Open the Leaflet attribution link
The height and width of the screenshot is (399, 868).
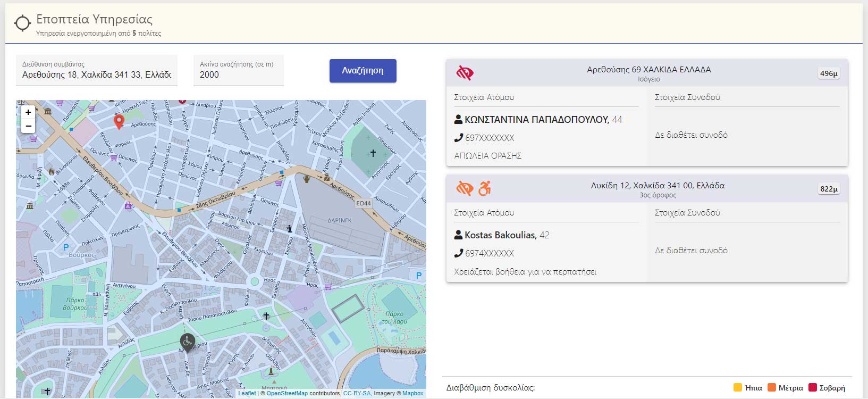pyautogui.click(x=247, y=394)
